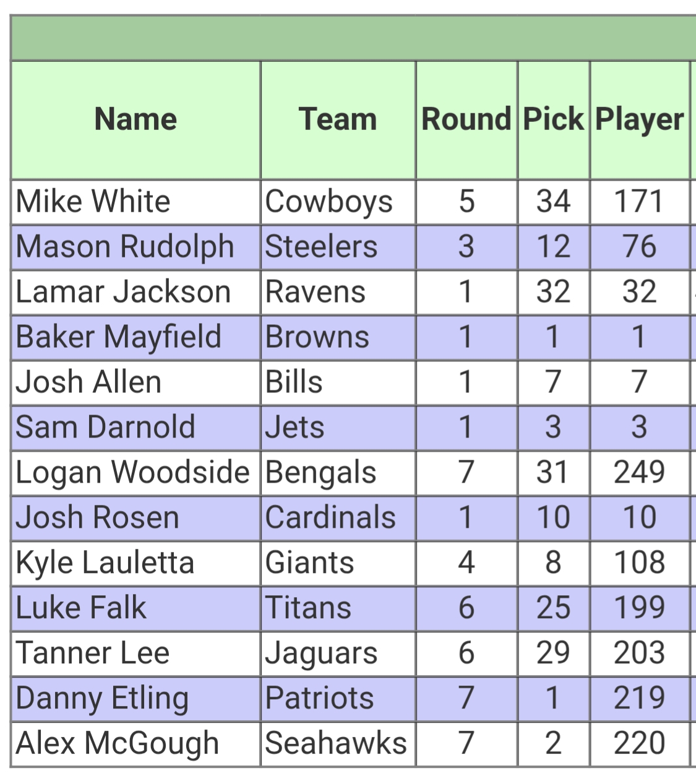
Task: Click the Titans team cell
Action: point(308,608)
